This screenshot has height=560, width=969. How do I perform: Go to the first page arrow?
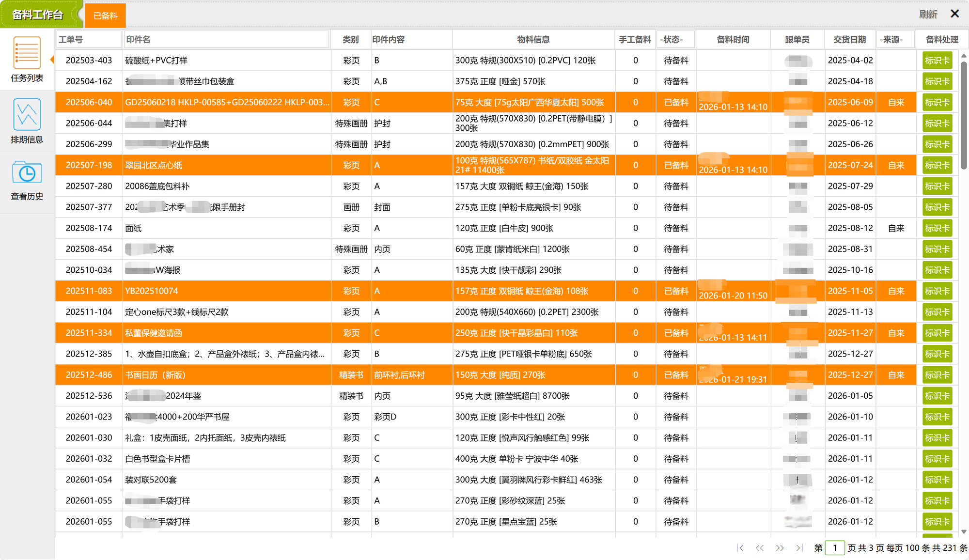coord(740,548)
